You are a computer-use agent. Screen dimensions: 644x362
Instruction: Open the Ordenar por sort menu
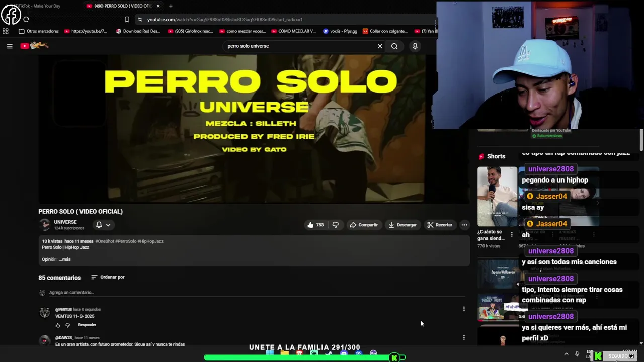[108, 277]
